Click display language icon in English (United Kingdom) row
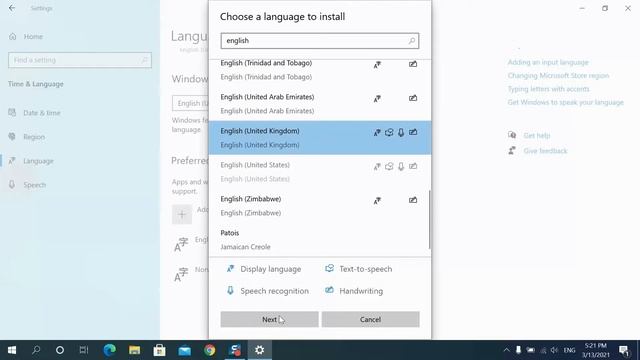Image resolution: width=640 pixels, height=360 pixels. [377, 132]
